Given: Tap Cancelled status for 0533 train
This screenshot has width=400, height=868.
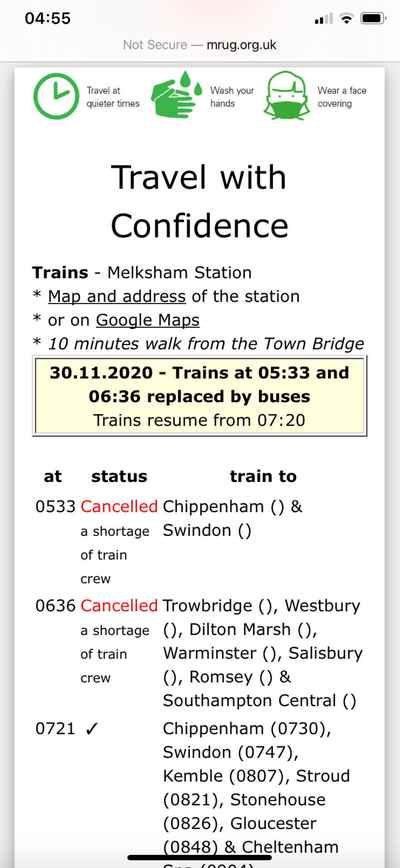Looking at the screenshot, I should 119,506.
